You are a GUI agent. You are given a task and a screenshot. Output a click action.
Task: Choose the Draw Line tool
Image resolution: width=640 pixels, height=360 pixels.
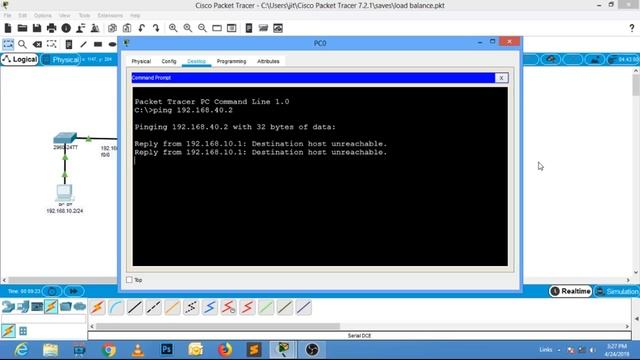click(x=84, y=44)
